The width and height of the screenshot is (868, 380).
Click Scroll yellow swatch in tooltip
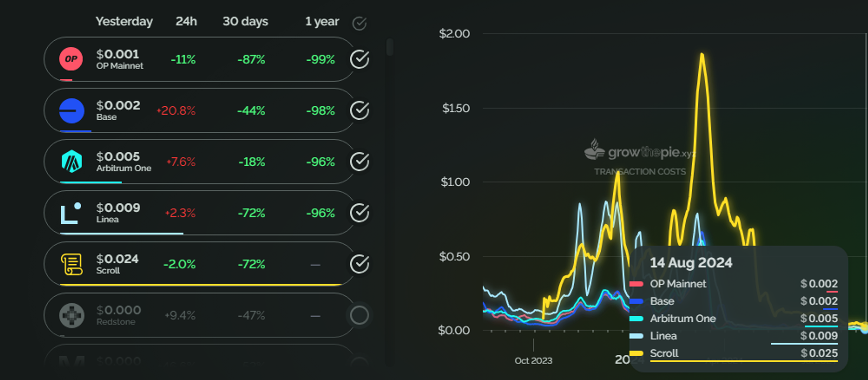pyautogui.click(x=636, y=354)
